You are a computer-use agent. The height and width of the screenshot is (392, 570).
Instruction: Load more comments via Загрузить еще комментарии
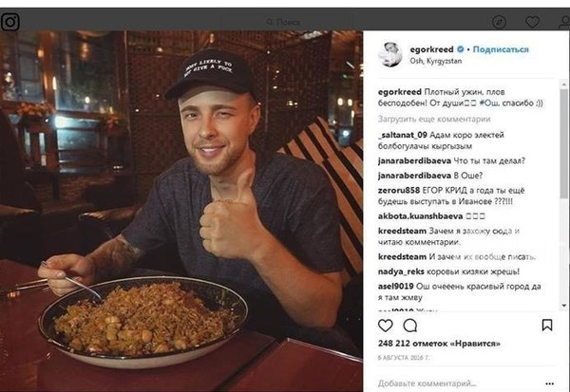[x=434, y=119]
